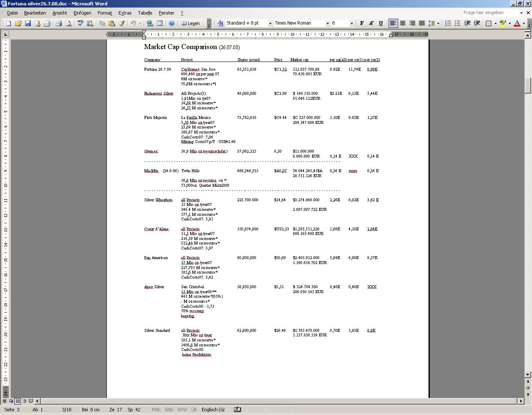Increase the paragraph indent
Viewport: 532px width, 415px height.
477,23
